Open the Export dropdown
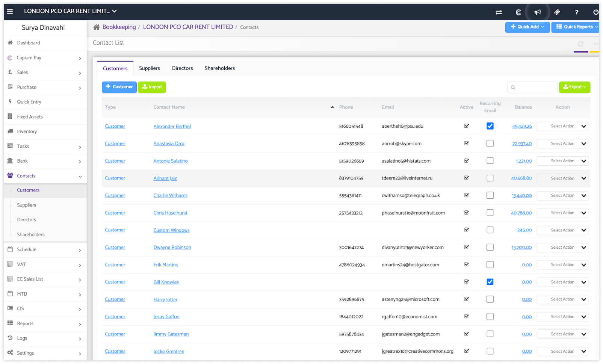Image resolution: width=603 pixels, height=364 pixels. tap(574, 87)
